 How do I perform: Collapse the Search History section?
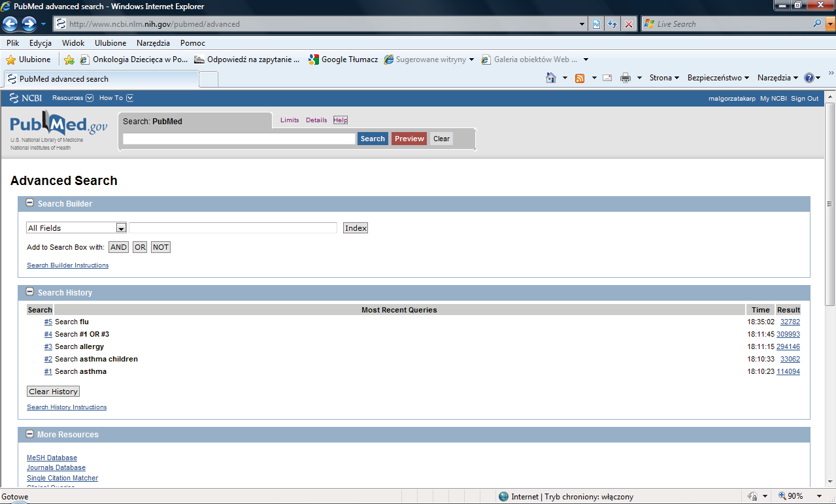click(30, 292)
